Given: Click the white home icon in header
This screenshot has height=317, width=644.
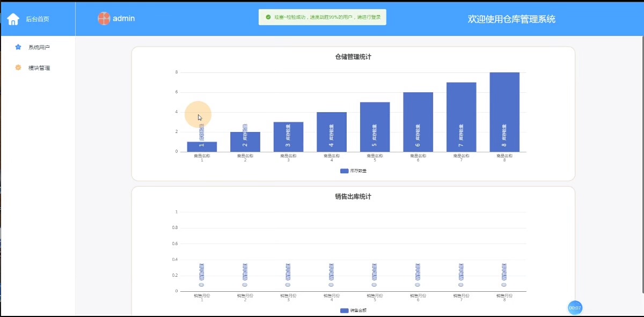Looking at the screenshot, I should point(13,19).
